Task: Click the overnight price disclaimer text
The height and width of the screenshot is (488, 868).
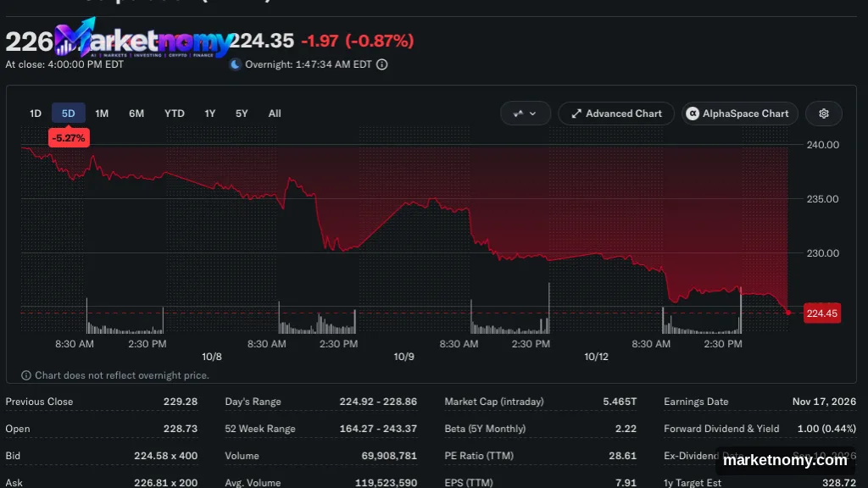Action: tap(122, 375)
